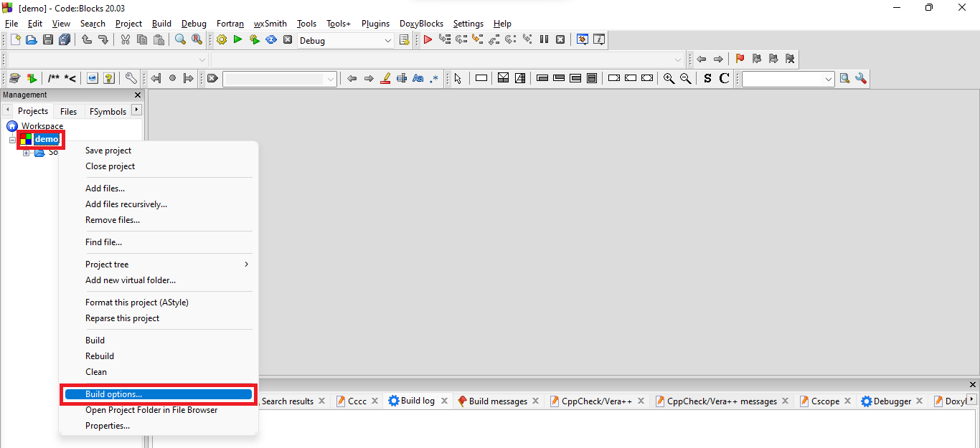Screen dimensions: 980x448
Task: Open the Fortran menu
Action: pos(230,24)
